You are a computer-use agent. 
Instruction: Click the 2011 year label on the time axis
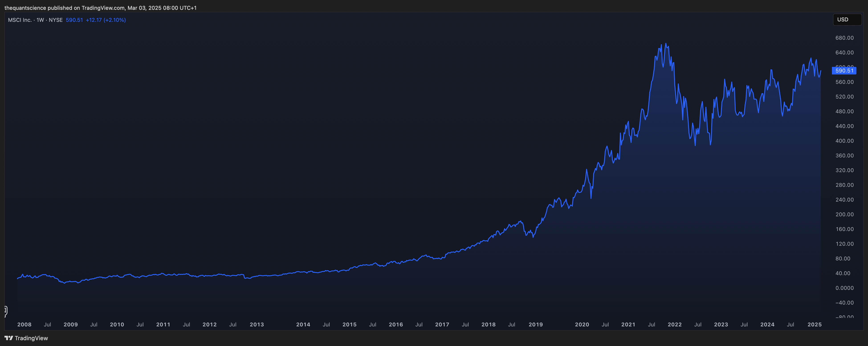point(163,324)
